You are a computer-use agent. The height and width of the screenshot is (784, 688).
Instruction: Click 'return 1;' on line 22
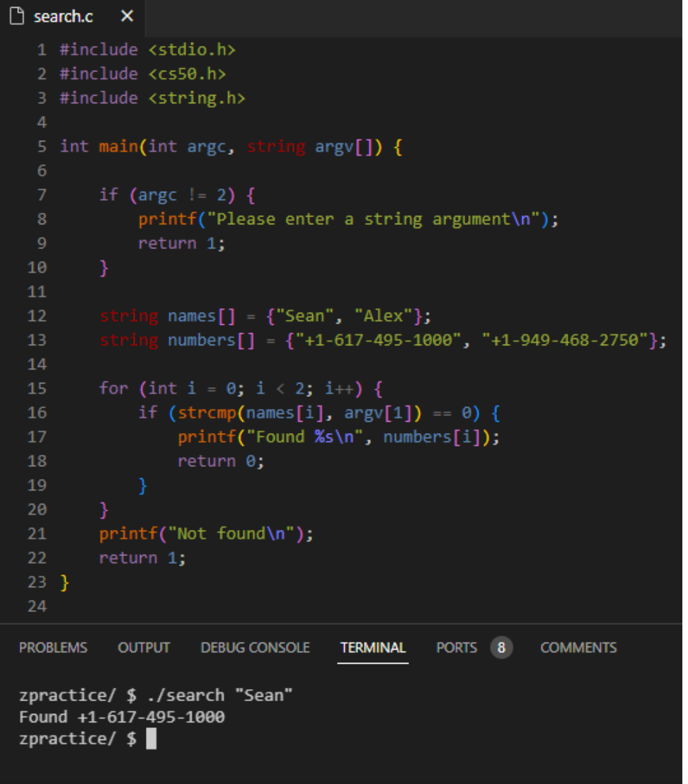pos(142,558)
